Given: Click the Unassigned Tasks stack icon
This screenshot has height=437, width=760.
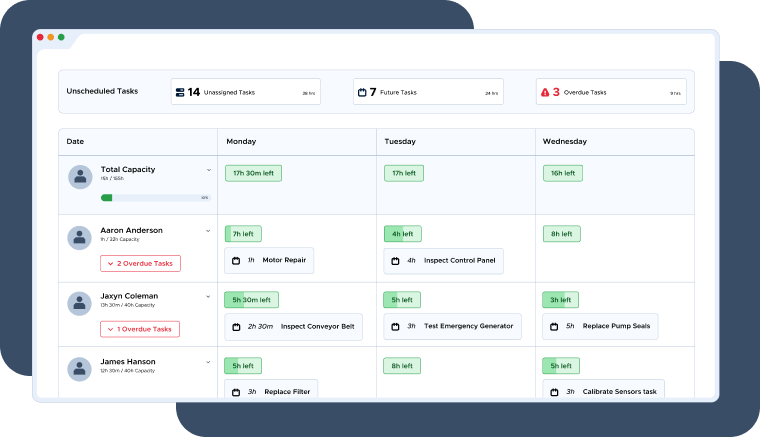Looking at the screenshot, I should (180, 92).
